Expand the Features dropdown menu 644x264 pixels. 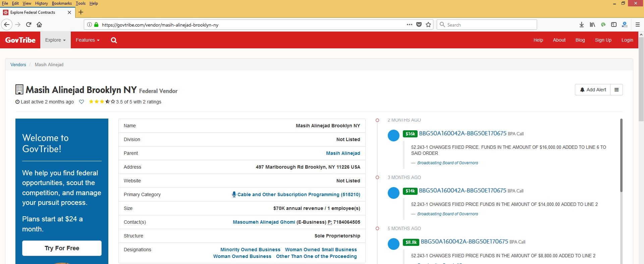point(88,40)
